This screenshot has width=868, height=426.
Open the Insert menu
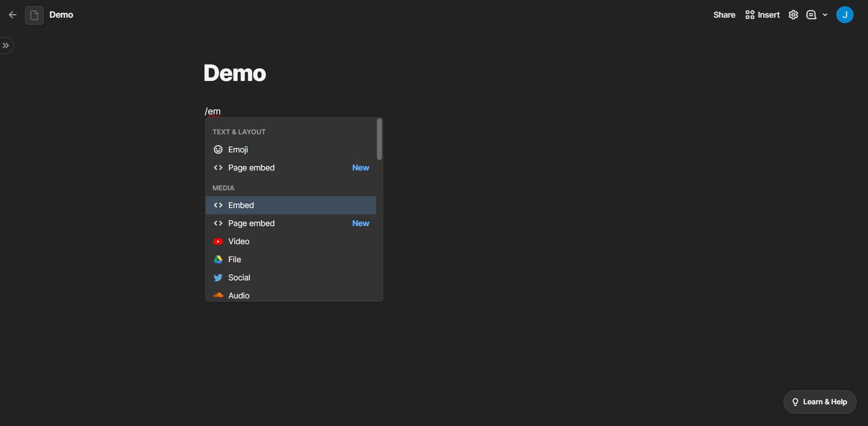click(x=762, y=15)
